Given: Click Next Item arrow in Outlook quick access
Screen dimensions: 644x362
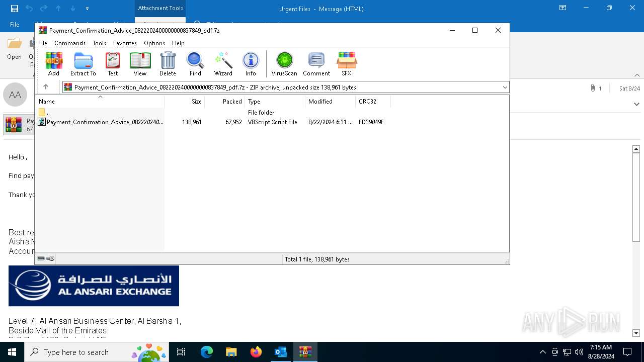Looking at the screenshot, I should point(73,9).
